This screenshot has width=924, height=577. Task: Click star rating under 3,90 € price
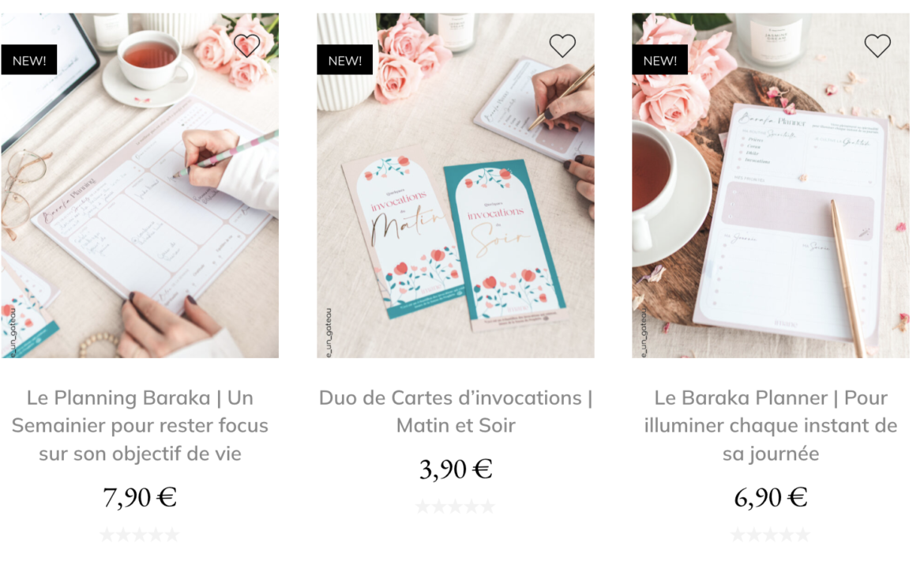(x=456, y=507)
